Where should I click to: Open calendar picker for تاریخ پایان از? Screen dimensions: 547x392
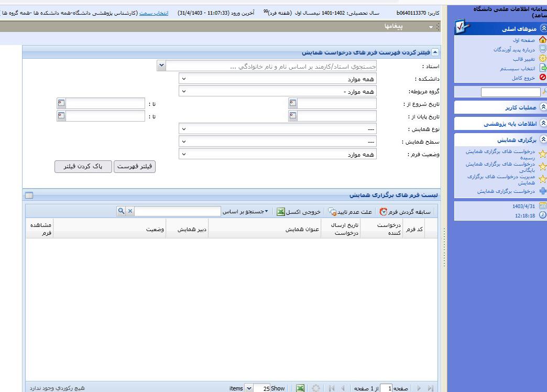click(293, 116)
